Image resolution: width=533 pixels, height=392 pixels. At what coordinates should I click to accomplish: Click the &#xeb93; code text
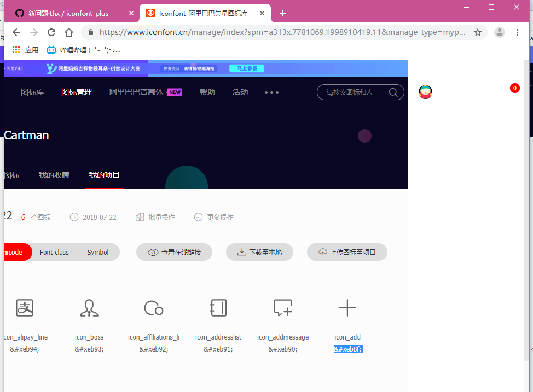tap(89, 349)
